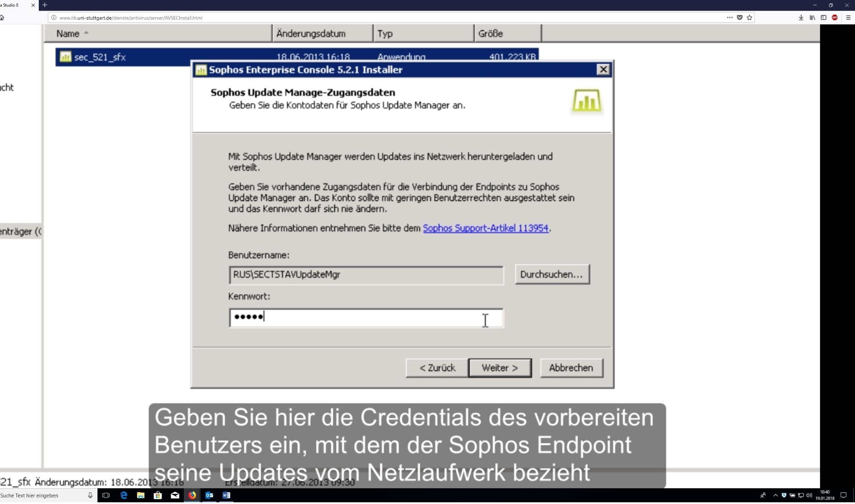Click the Adblock Plus extension icon

click(834, 18)
